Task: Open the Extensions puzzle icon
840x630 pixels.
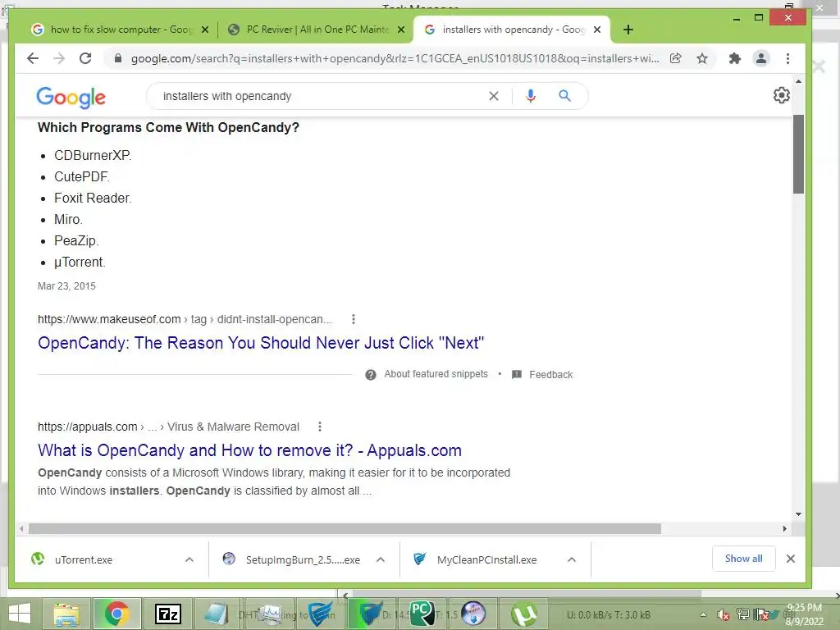Action: coord(735,58)
